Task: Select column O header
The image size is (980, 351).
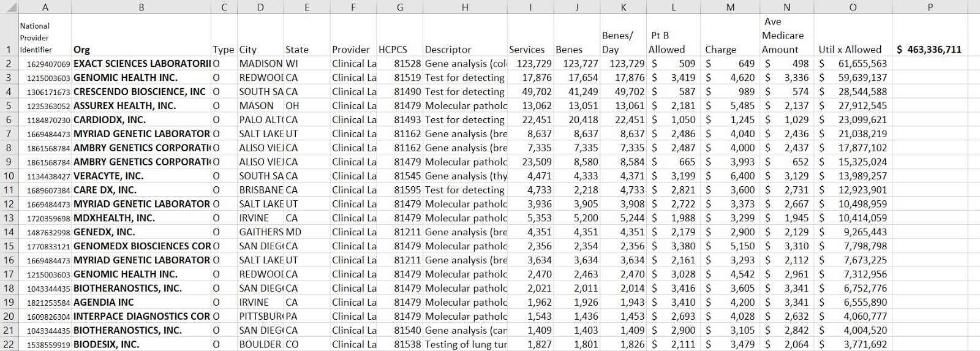Action: coord(853,7)
